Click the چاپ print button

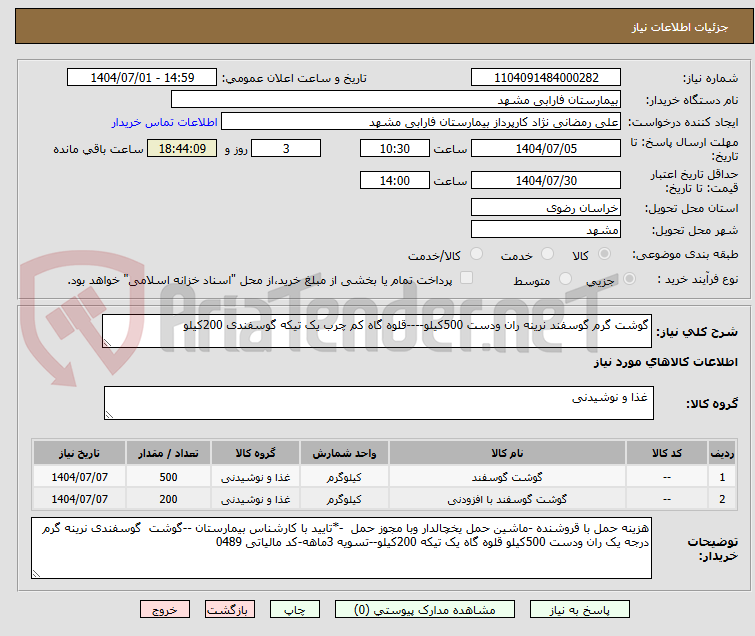[295, 610]
